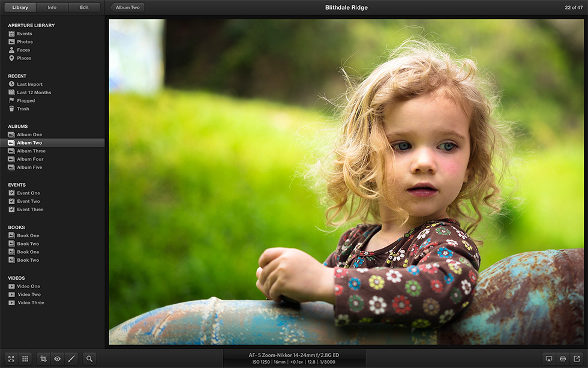The image size is (588, 368).
Task: Open the Trash item
Action: click(x=23, y=109)
